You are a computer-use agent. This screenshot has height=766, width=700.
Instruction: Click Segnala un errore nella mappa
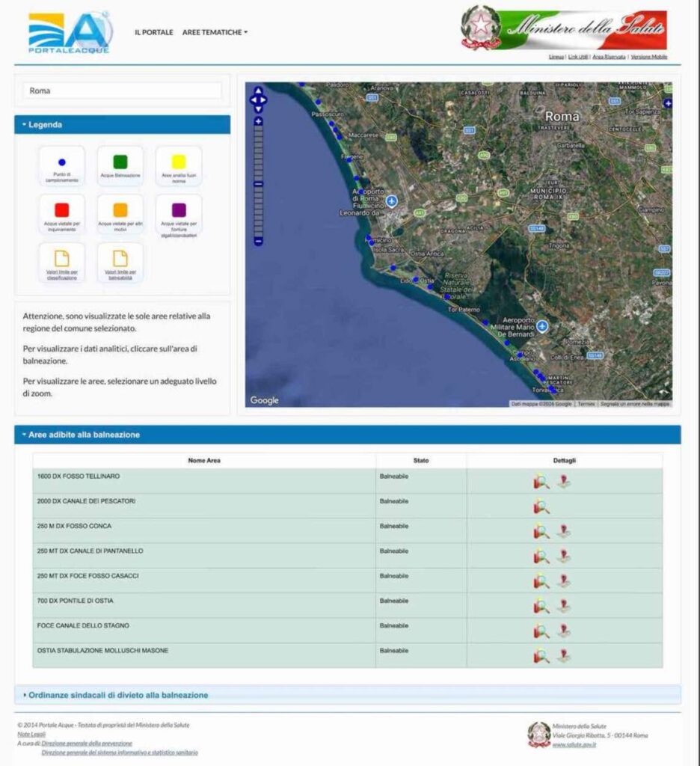pos(635,404)
